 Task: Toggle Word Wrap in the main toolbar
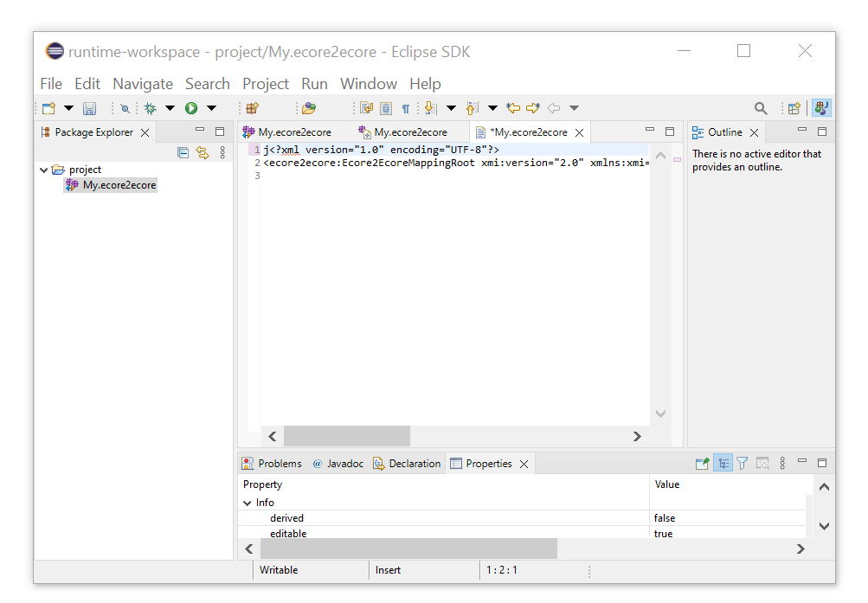tap(366, 108)
